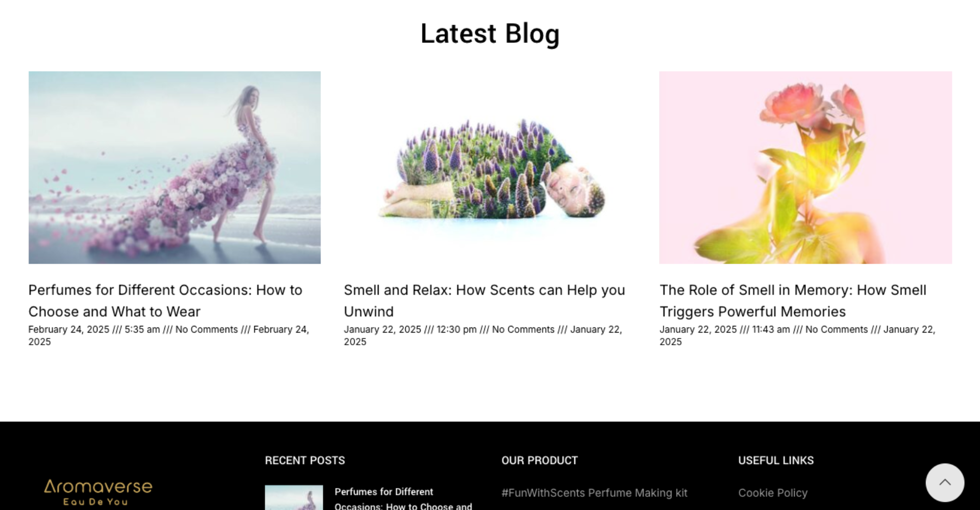Image resolution: width=980 pixels, height=510 pixels.
Task: Open the Cookie Policy footer link
Action: [x=773, y=493]
